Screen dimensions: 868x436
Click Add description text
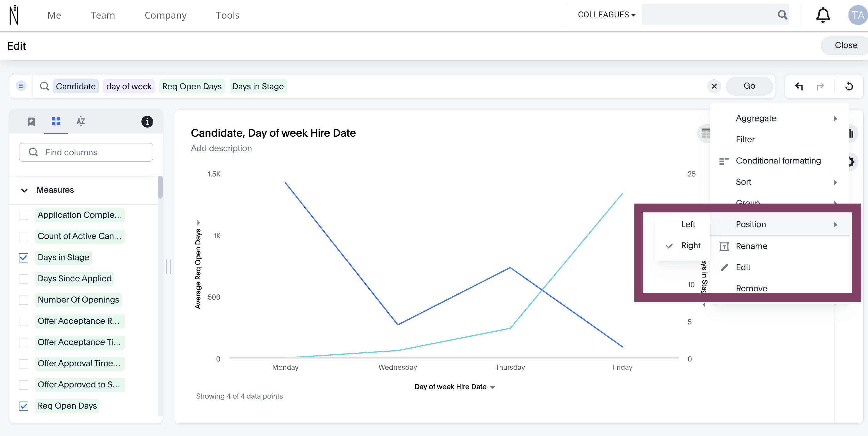[x=221, y=148]
